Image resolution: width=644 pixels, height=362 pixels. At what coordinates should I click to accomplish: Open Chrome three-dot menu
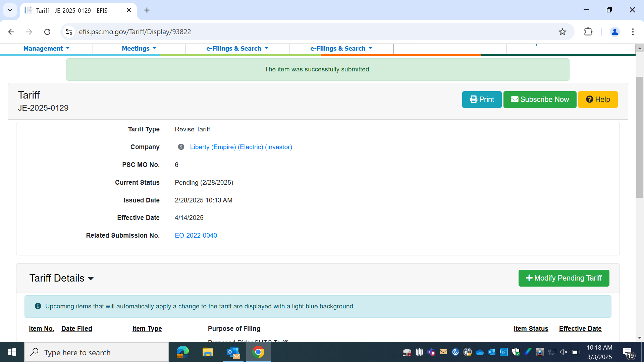pos(633,32)
